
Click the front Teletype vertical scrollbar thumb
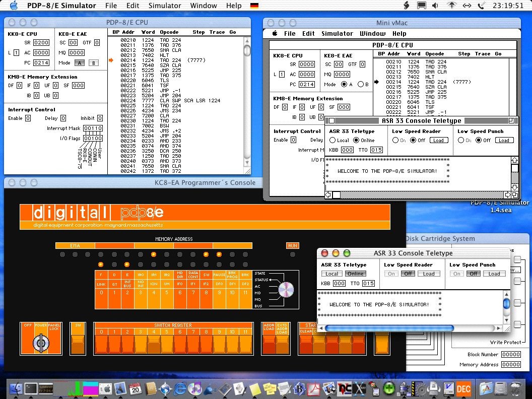click(506, 303)
